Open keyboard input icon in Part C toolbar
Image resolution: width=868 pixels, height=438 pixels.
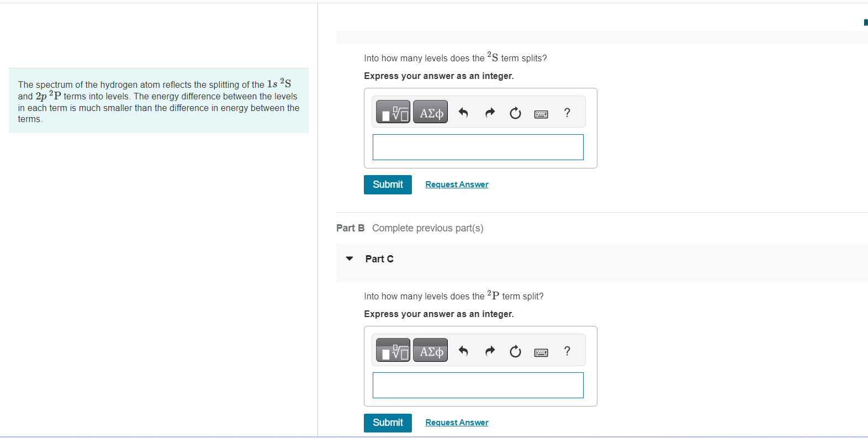[x=541, y=352]
